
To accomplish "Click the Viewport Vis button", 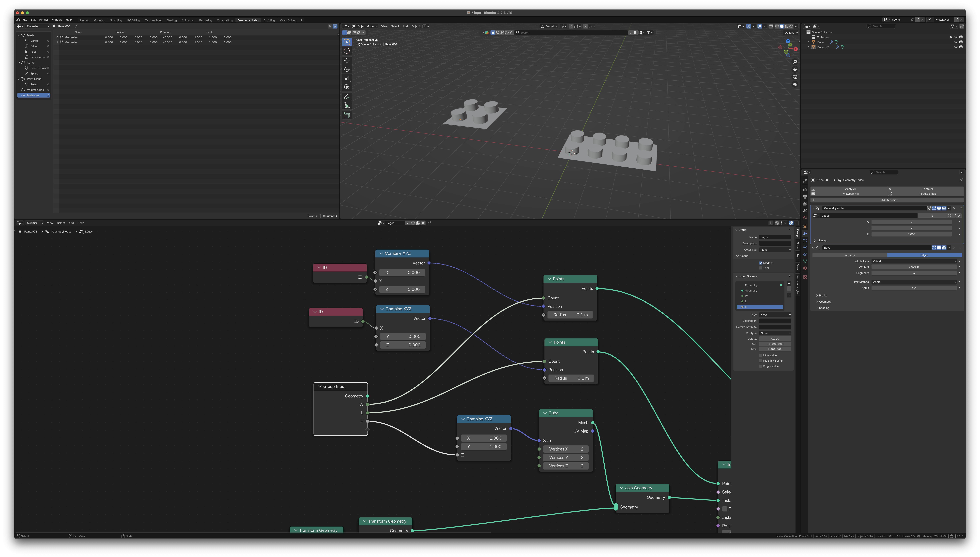I will (849, 194).
